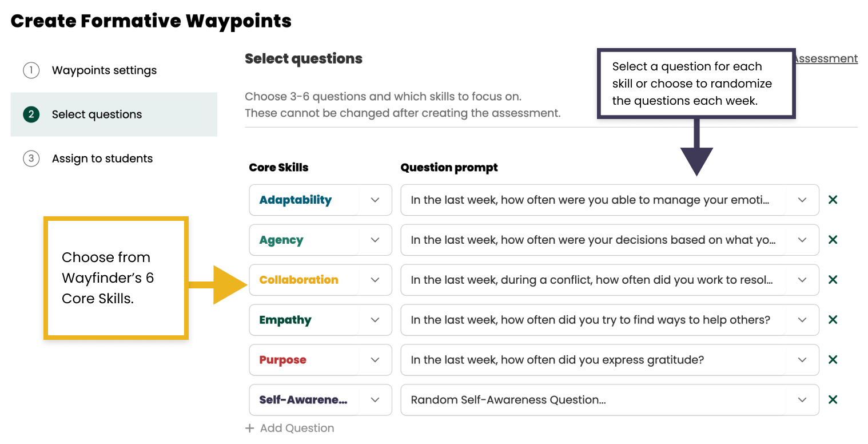Click the plus icon next to Add Question
The width and height of the screenshot is (868, 444).
(249, 428)
